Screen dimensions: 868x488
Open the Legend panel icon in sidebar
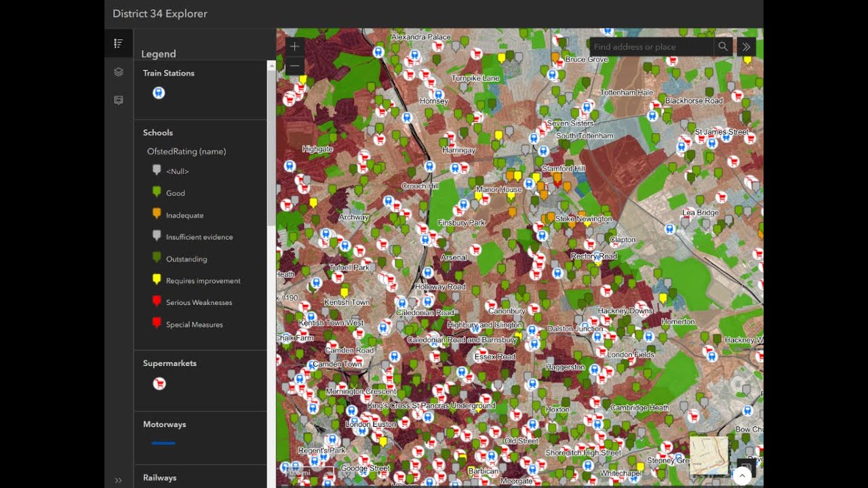point(119,43)
